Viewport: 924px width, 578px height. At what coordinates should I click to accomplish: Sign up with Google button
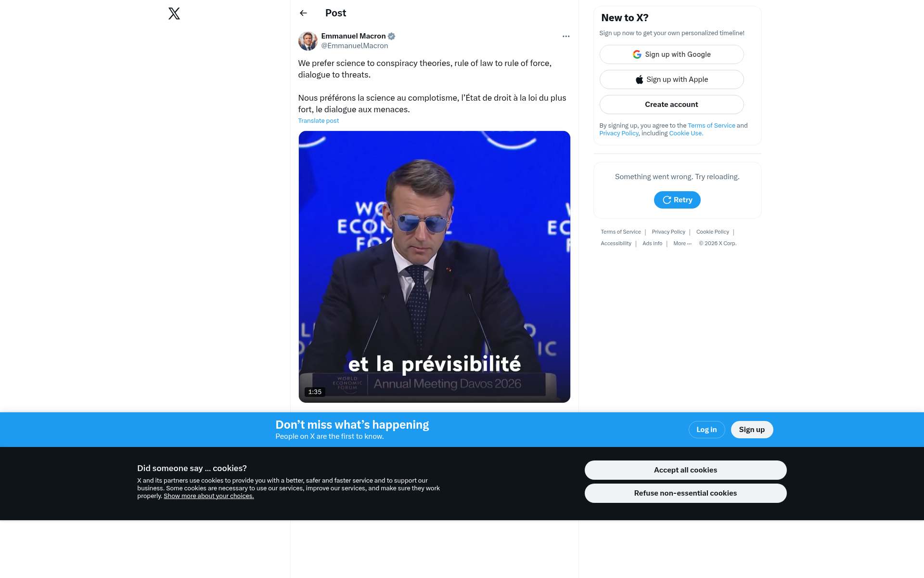click(671, 54)
